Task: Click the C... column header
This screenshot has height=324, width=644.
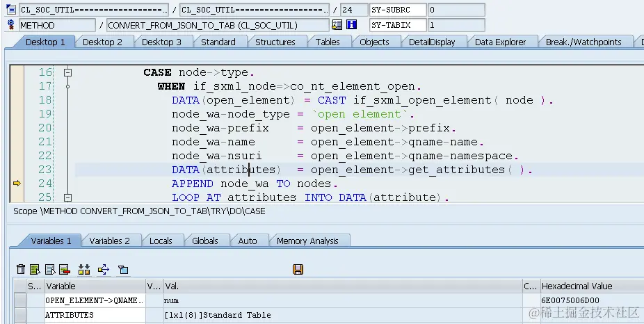Action: tap(531, 286)
